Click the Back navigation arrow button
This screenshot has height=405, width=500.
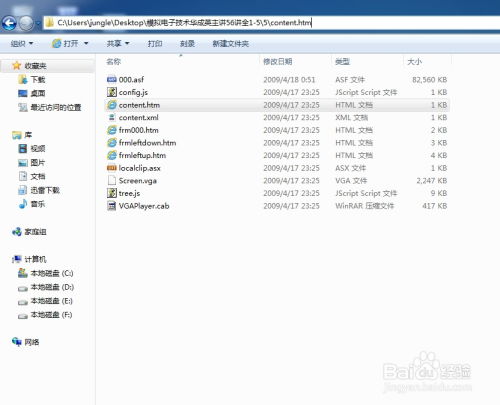click(9, 23)
